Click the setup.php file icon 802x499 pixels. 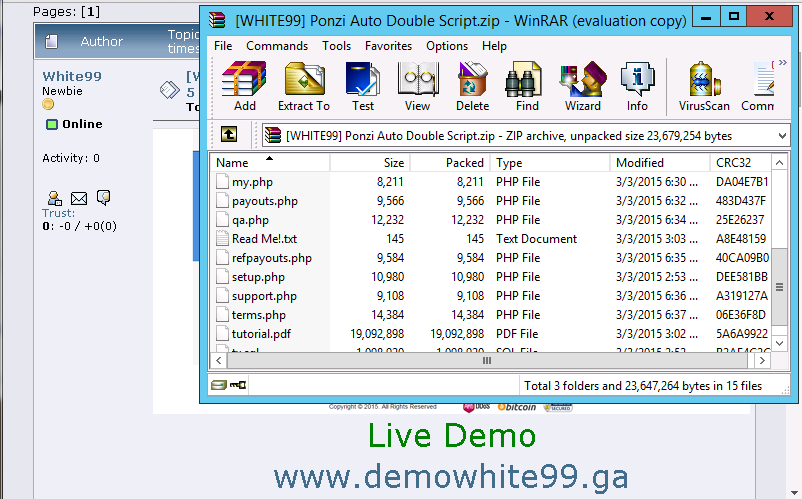[x=222, y=277]
